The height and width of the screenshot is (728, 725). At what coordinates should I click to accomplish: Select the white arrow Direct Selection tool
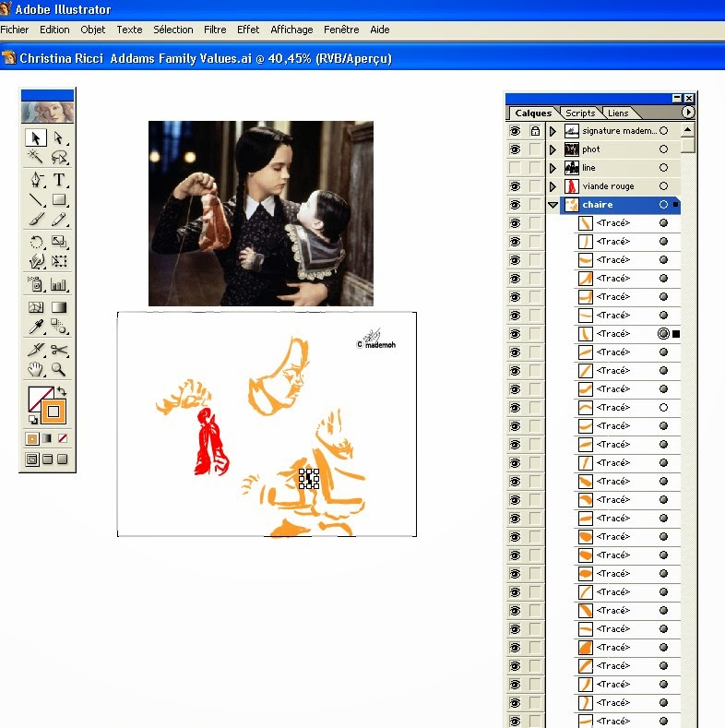point(58,137)
